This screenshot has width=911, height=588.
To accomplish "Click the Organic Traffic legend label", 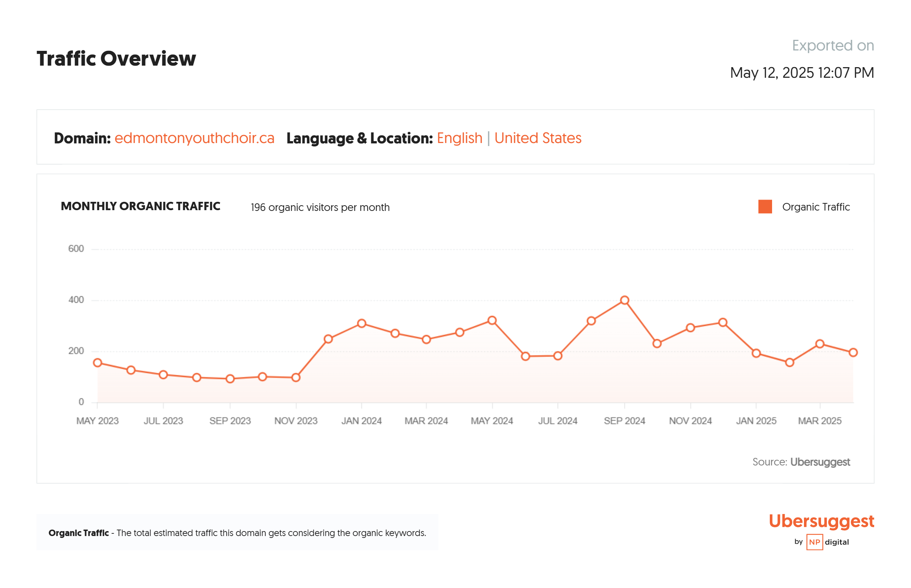I will click(815, 207).
